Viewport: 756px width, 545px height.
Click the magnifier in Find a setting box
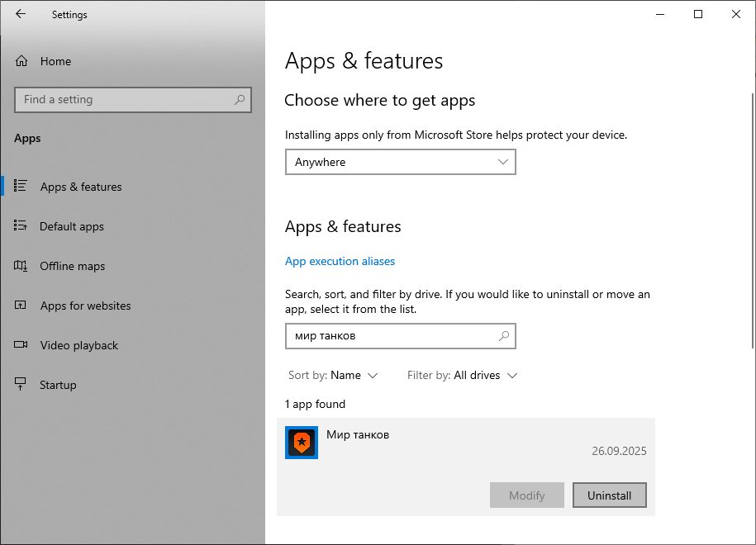[x=240, y=100]
